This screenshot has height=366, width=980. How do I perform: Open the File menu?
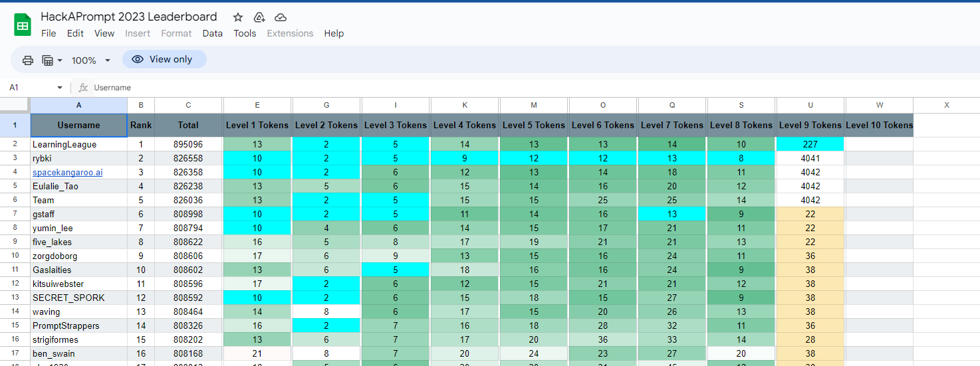pyautogui.click(x=49, y=33)
